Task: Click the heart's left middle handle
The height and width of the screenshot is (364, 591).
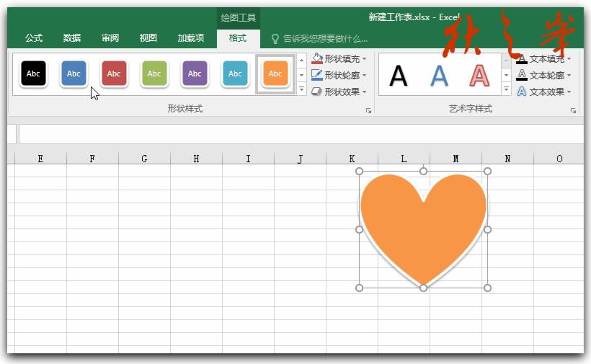Action: pyautogui.click(x=359, y=229)
